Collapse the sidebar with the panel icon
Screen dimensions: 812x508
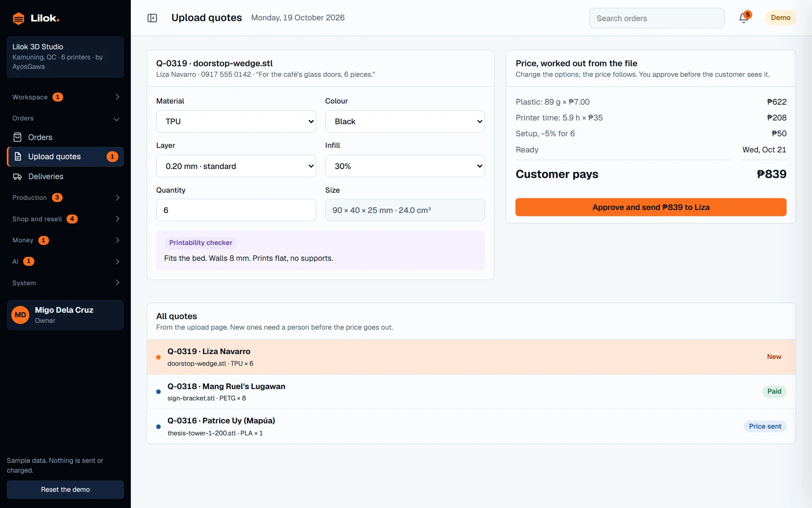(152, 18)
